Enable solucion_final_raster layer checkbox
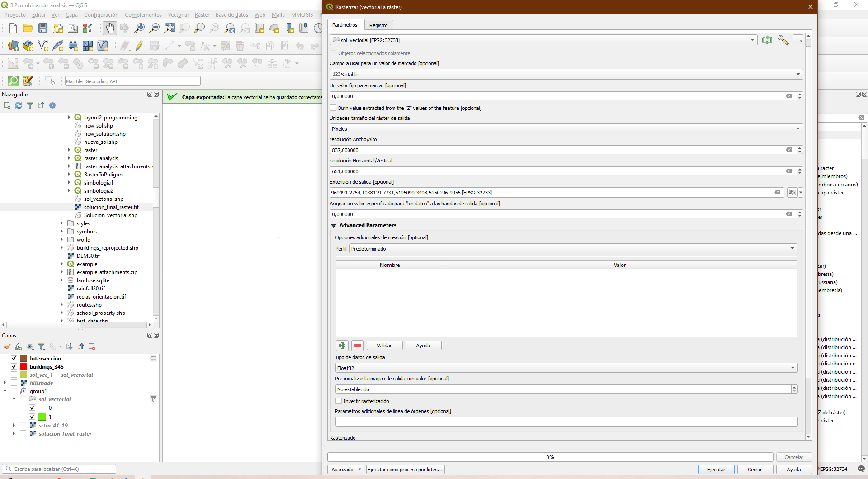The width and height of the screenshot is (868, 479). click(23, 434)
